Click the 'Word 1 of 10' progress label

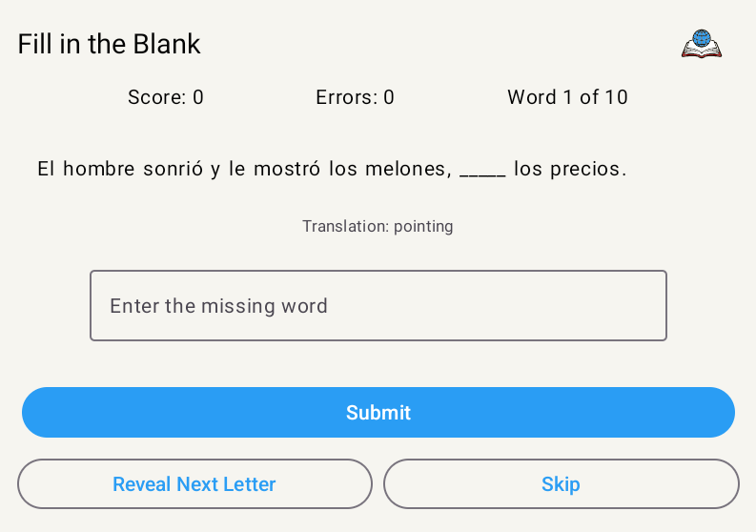point(567,97)
